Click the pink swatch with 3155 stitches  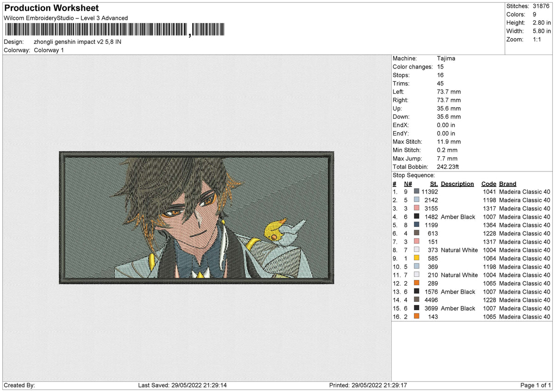[417, 208]
